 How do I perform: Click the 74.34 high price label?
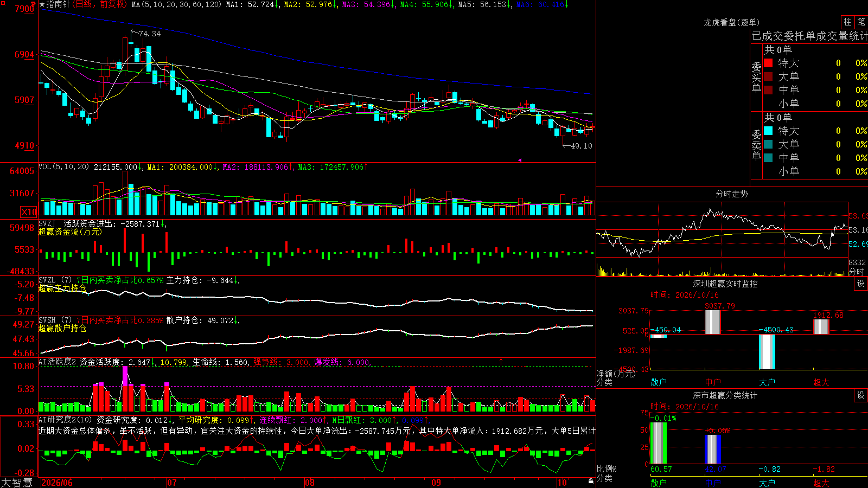(150, 34)
